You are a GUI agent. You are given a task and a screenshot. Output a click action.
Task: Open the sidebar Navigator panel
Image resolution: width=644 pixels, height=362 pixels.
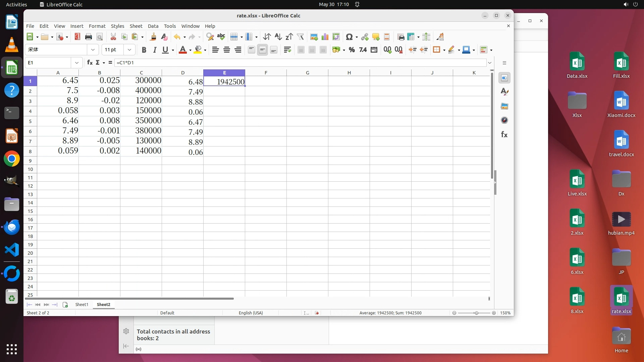pyautogui.click(x=504, y=120)
